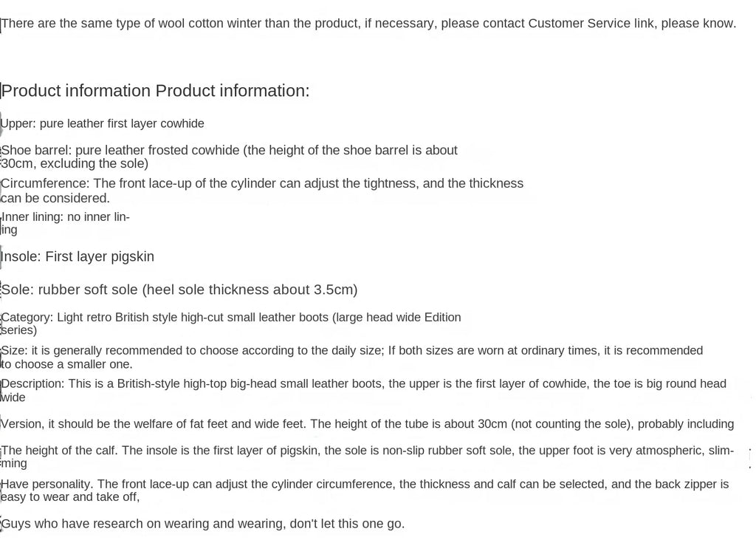Click the 'Version, it should be the welfare' line
This screenshot has height=557, width=756.
[x=367, y=424]
